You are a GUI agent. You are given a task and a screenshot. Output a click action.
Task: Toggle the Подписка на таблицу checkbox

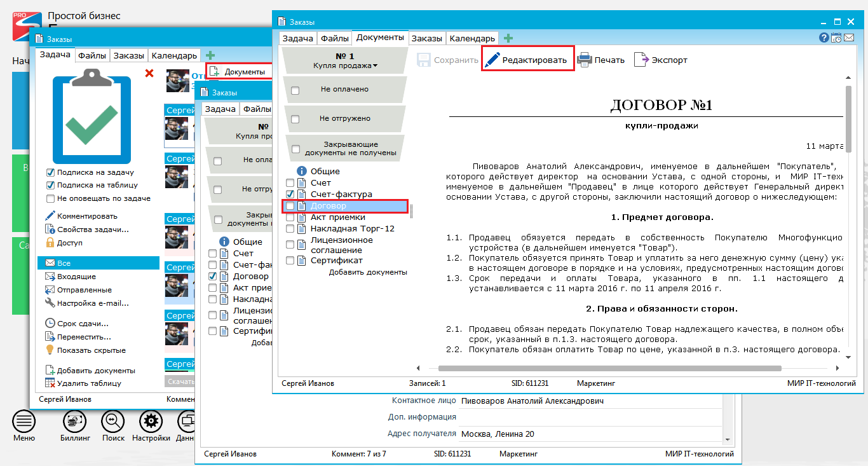(x=50, y=186)
